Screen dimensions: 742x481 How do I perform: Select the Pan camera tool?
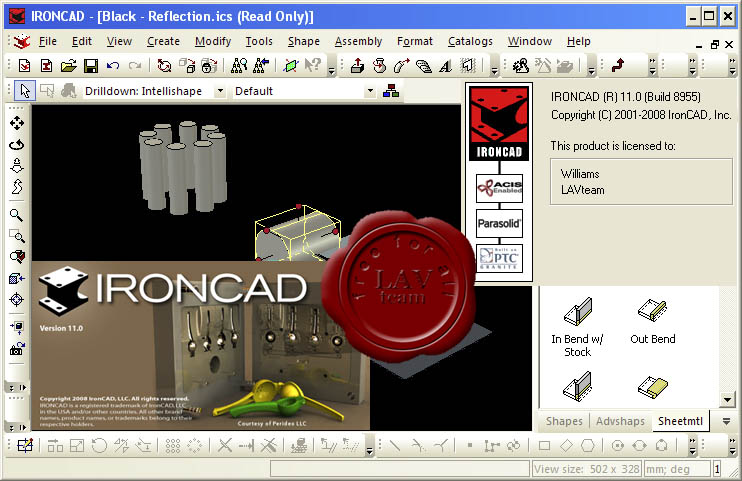[x=17, y=124]
